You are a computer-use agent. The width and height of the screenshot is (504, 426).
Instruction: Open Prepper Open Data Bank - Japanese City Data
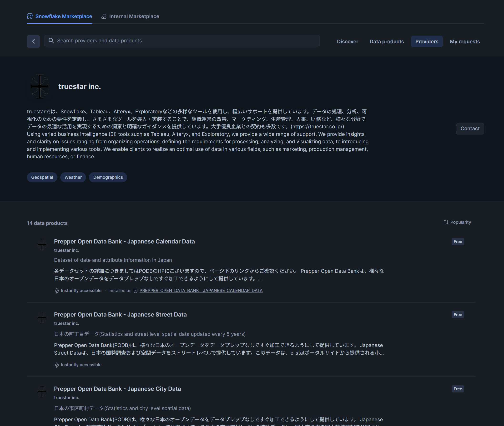coord(117,389)
